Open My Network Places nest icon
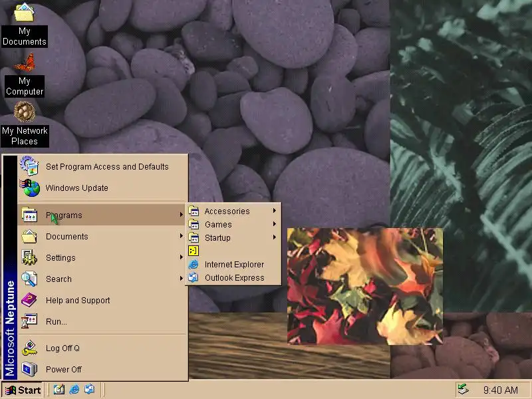This screenshot has width=532, height=399. (x=25, y=112)
